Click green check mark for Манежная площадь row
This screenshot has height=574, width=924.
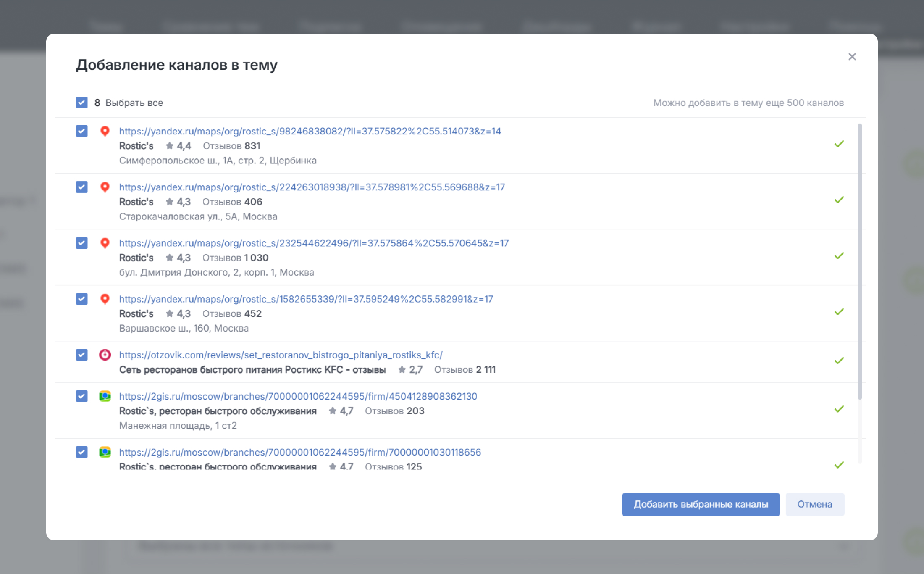[839, 409]
